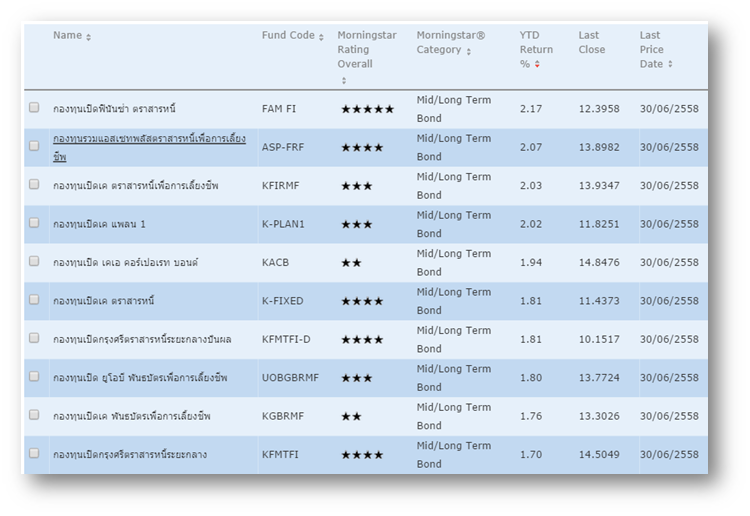This screenshot has height=516, width=750.
Task: Sort by YTD Return % red arrows
Action: click(x=538, y=65)
